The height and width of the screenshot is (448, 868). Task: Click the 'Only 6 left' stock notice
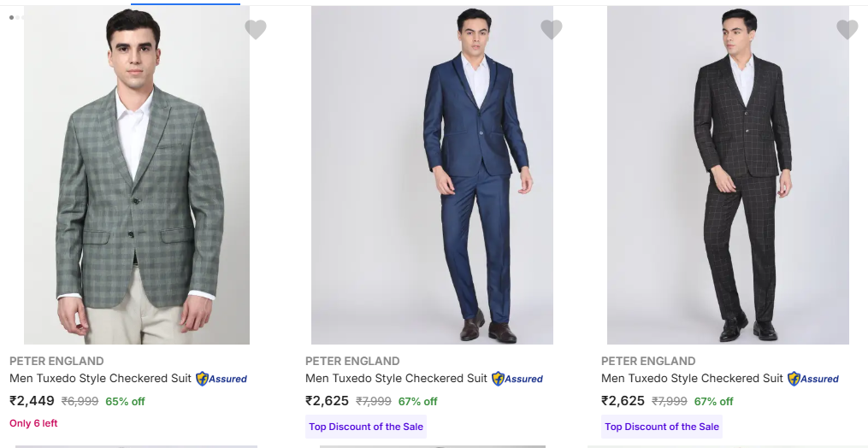pos(33,423)
